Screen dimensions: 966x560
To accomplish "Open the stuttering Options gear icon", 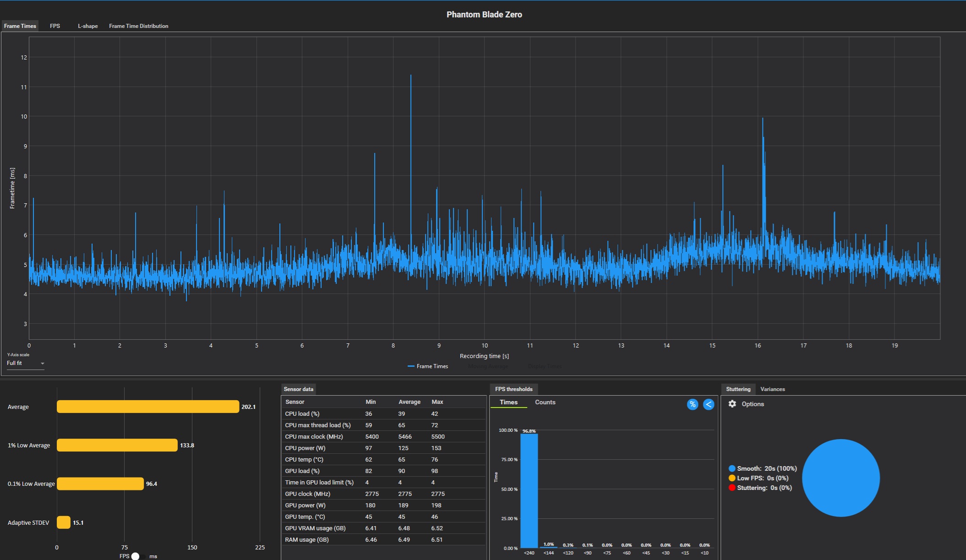I will [x=732, y=404].
